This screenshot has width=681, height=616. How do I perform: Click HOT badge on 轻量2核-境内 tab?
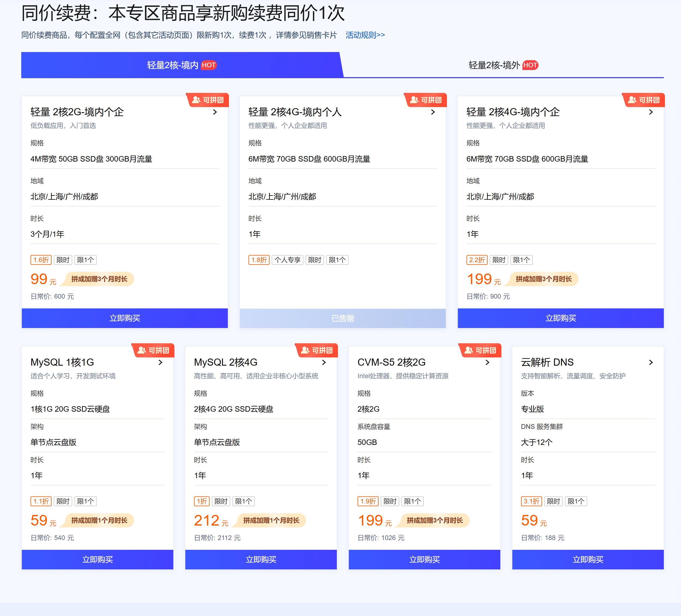pos(208,65)
